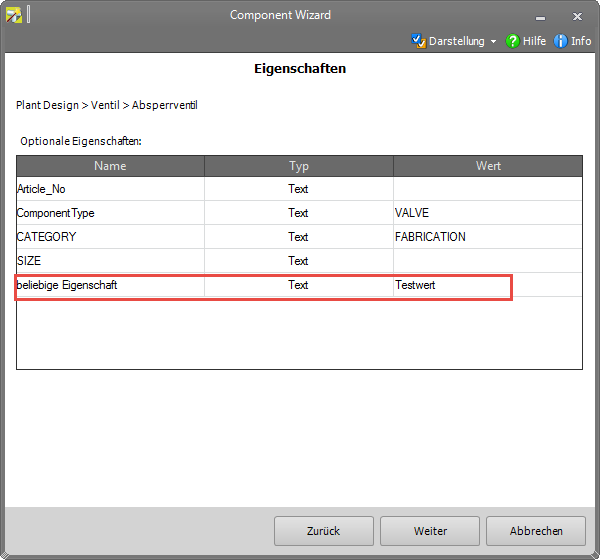Select the FABRICATION value cell

[x=487, y=237]
